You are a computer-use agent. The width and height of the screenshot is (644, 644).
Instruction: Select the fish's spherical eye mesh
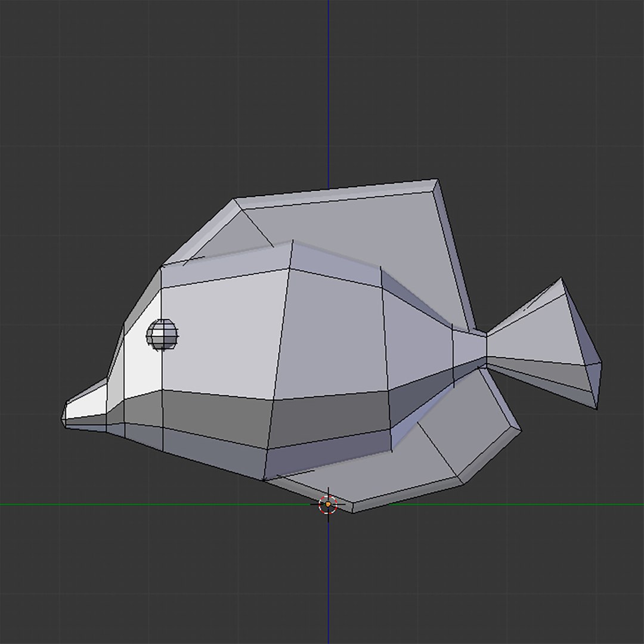click(x=162, y=335)
